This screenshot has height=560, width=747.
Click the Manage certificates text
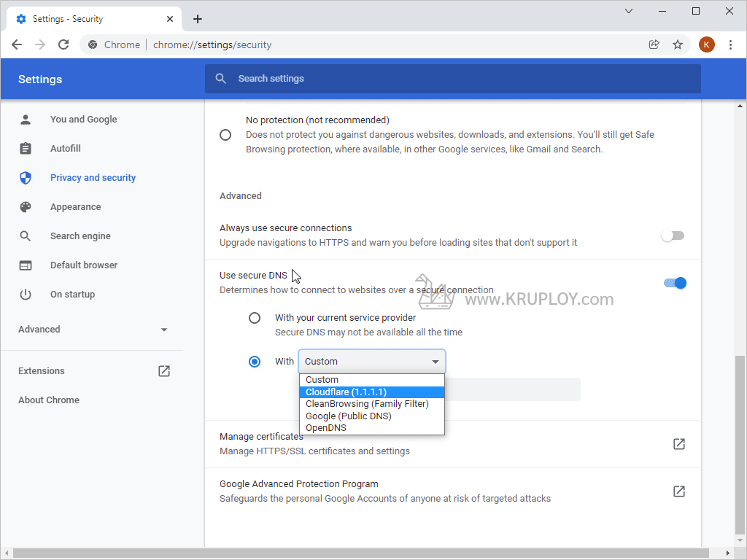pos(261,437)
